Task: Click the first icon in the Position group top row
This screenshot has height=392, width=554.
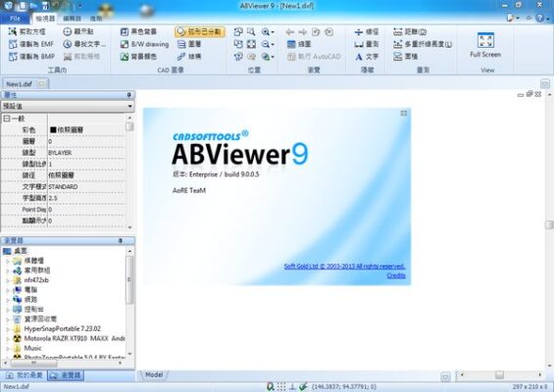Action: pos(238,31)
